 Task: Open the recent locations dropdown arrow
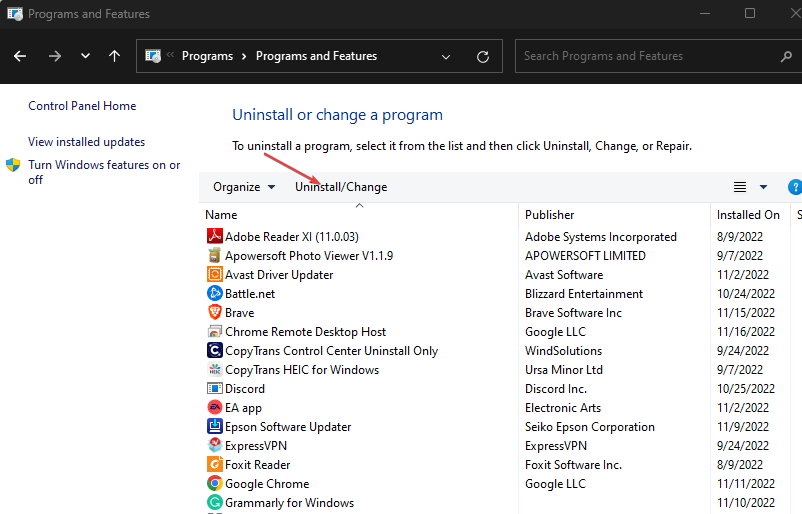tap(85, 56)
